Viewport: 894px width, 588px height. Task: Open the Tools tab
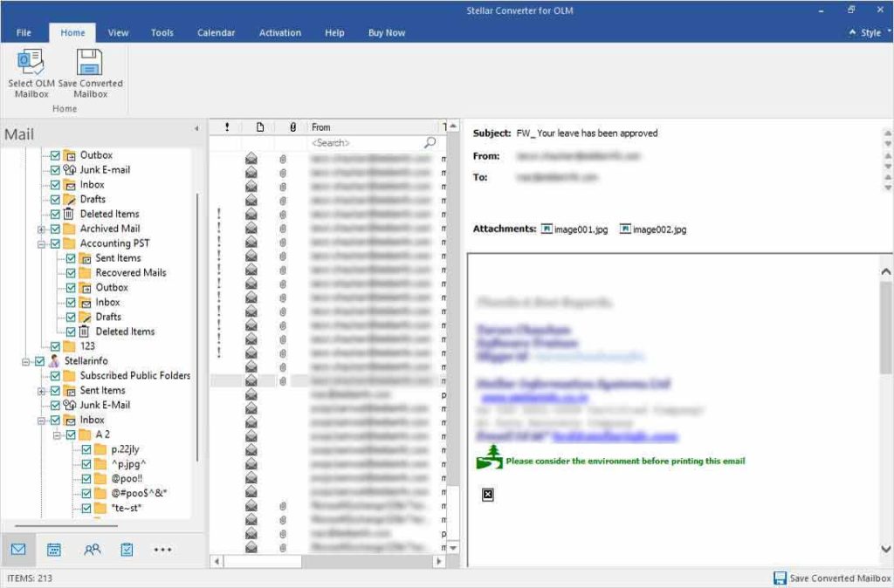[x=162, y=32]
